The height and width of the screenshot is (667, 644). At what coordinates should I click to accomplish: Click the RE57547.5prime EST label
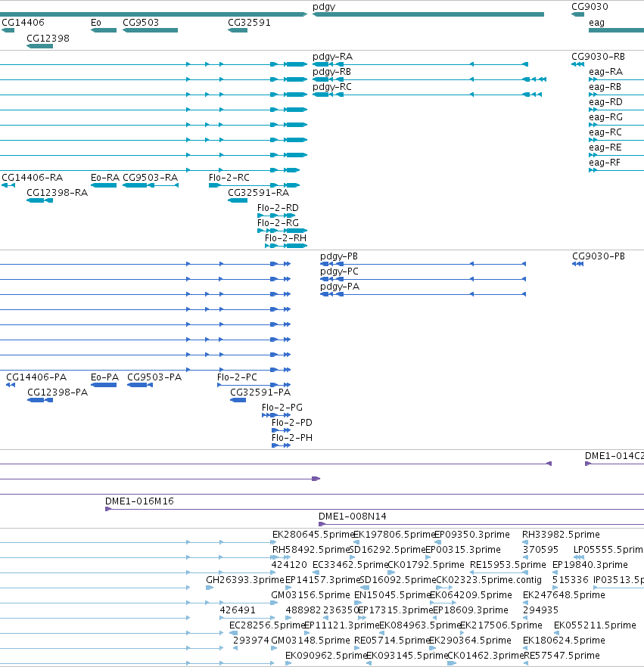562,656
